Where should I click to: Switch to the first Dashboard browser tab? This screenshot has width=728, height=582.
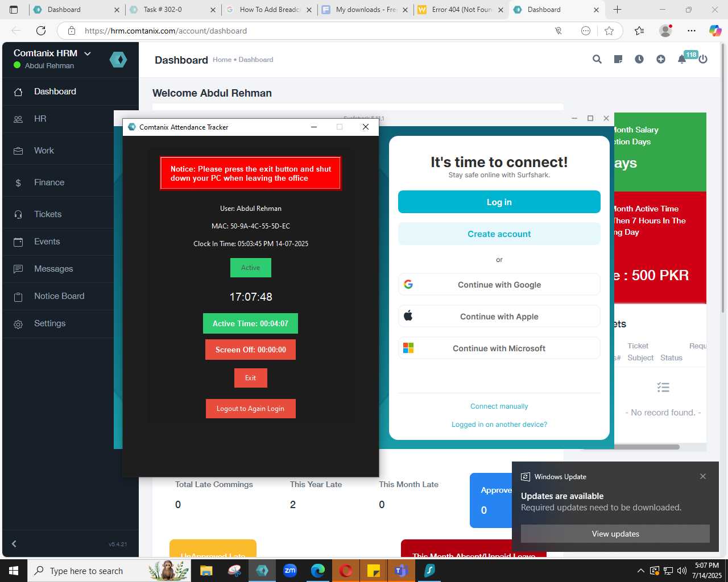pos(76,10)
